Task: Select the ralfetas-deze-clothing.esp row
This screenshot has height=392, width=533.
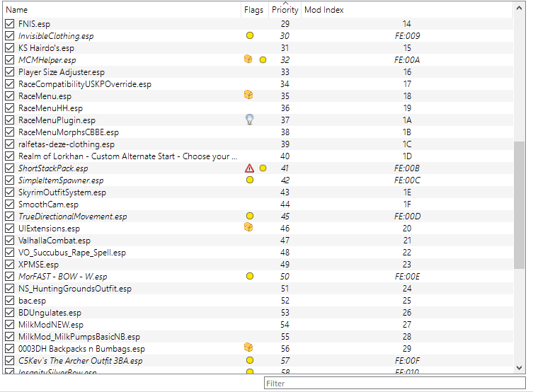Action: coord(258,144)
